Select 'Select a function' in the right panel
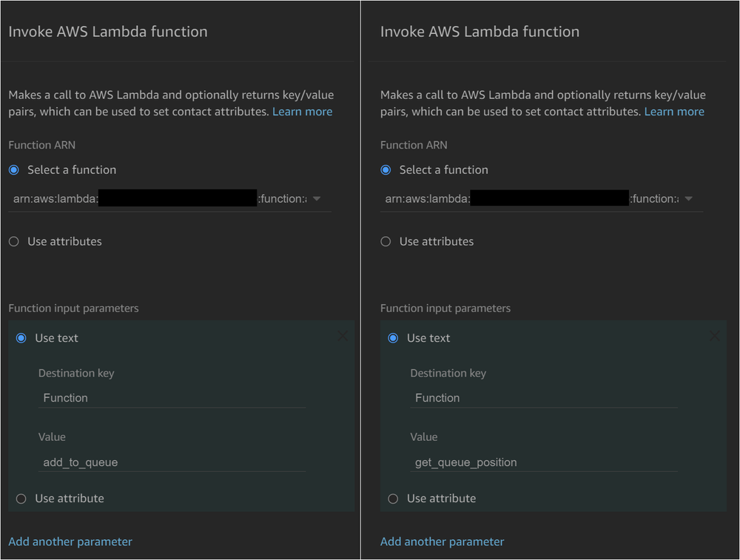Image resolution: width=740 pixels, height=560 pixels. coord(385,169)
